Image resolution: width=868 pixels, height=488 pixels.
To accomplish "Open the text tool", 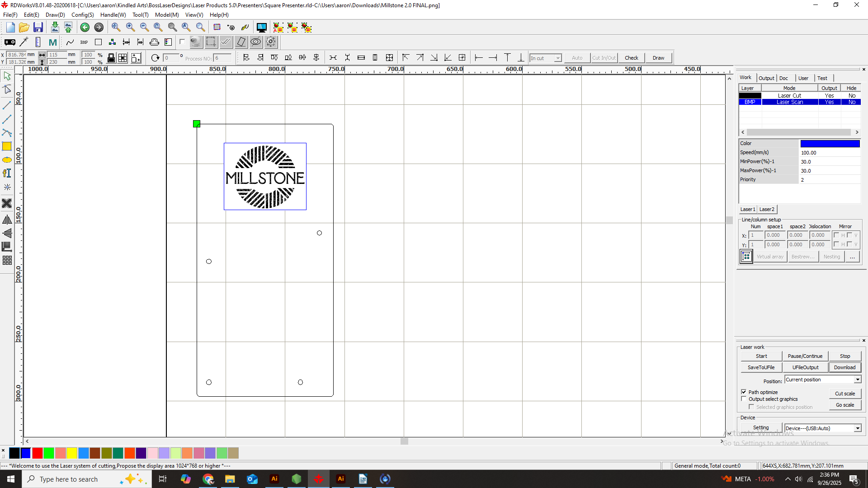I will pyautogui.click(x=7, y=174).
